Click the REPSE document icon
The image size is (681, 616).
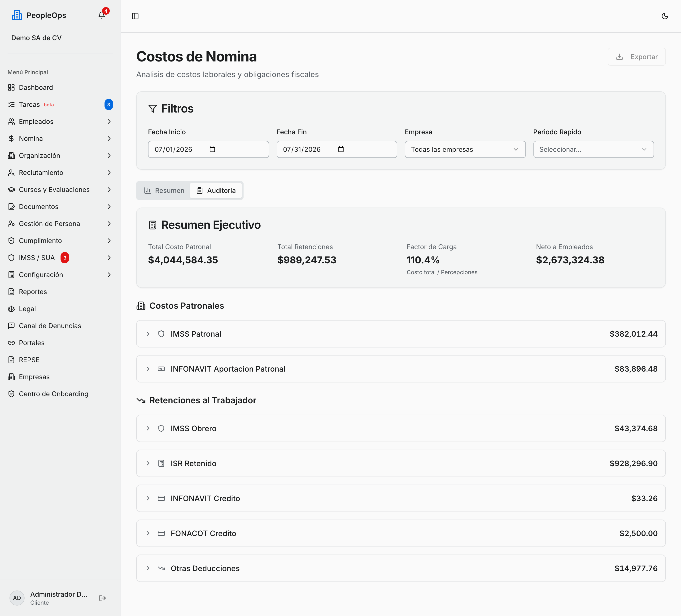click(12, 360)
